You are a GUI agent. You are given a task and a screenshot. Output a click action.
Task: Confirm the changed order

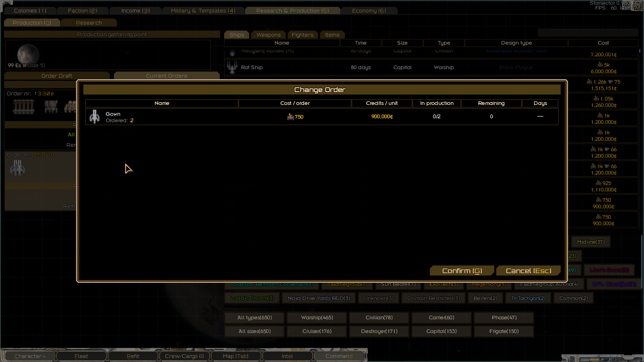[462, 271]
